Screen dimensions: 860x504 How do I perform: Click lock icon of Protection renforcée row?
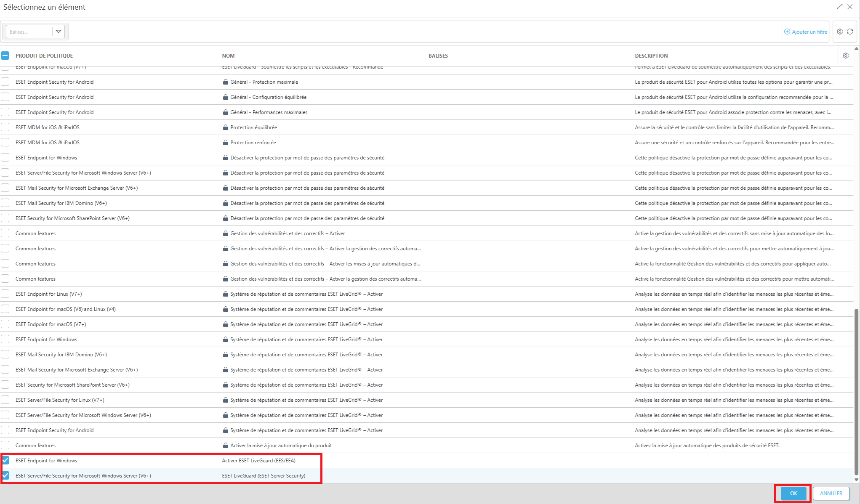tap(226, 143)
